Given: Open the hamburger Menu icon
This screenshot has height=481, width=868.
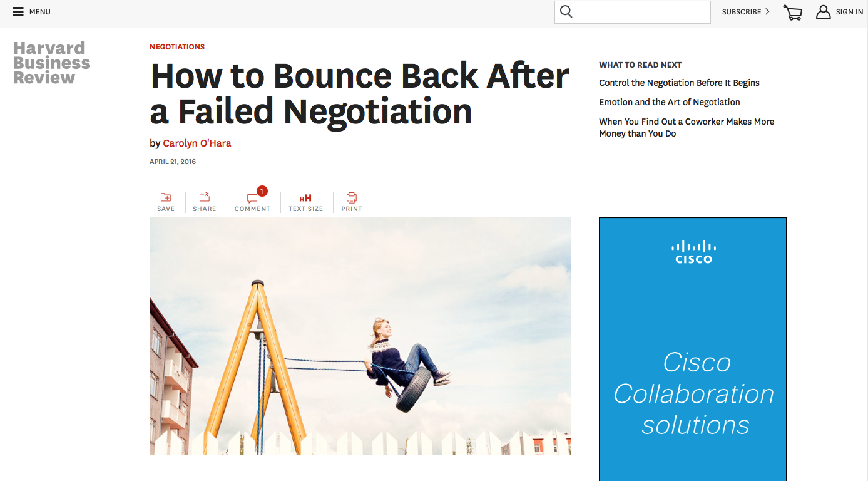Looking at the screenshot, I should 18,12.
